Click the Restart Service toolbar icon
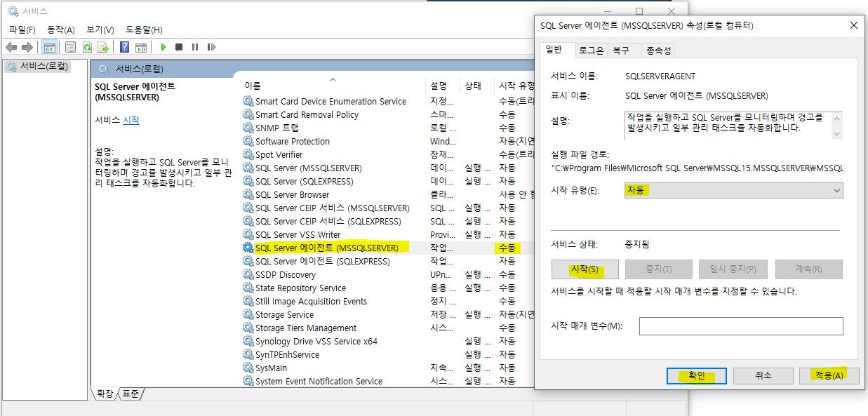The width and height of the screenshot is (868, 416). [x=211, y=47]
